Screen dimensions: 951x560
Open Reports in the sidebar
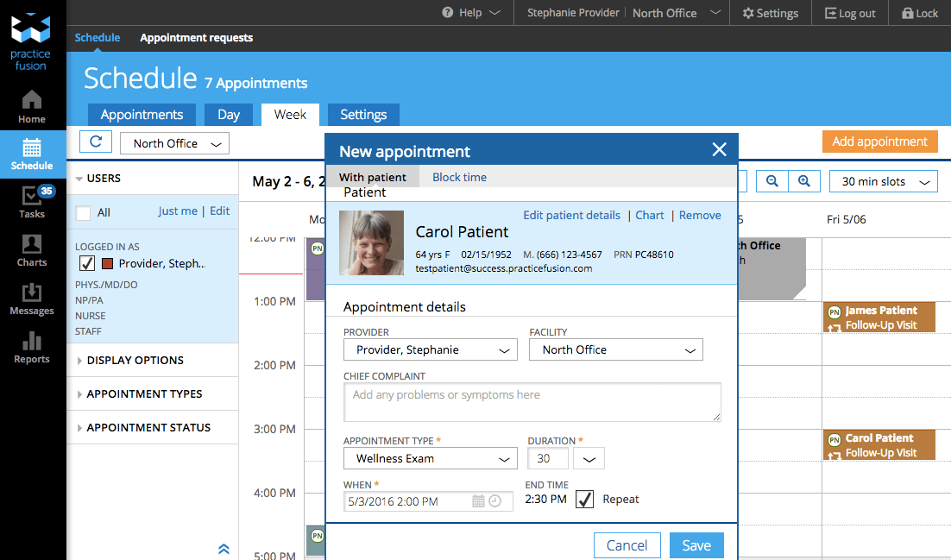pos(32,347)
